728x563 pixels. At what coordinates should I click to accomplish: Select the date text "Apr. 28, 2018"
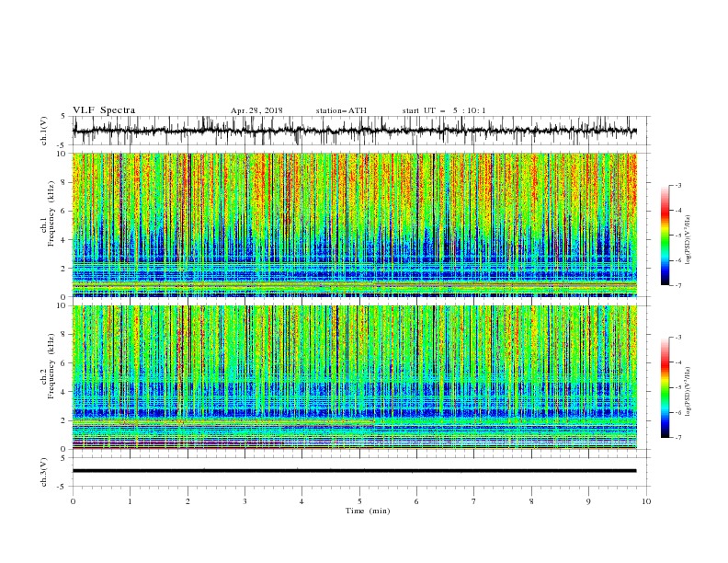(x=256, y=110)
